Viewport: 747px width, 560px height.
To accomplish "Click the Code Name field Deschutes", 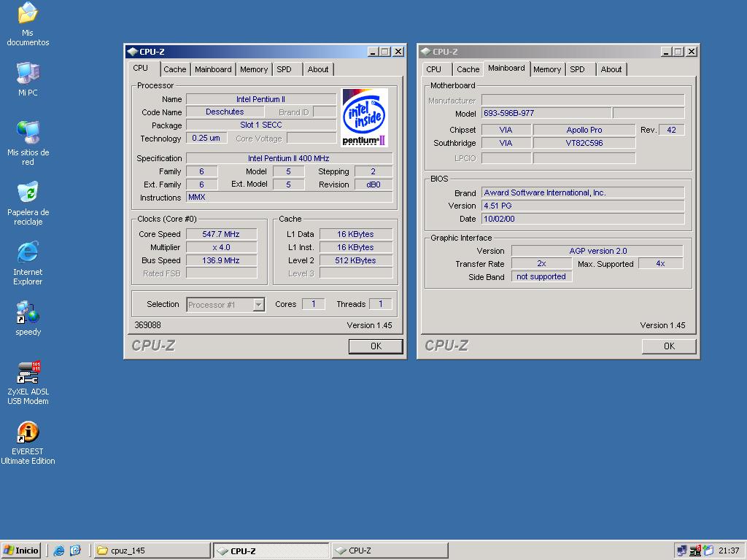I will coord(225,112).
